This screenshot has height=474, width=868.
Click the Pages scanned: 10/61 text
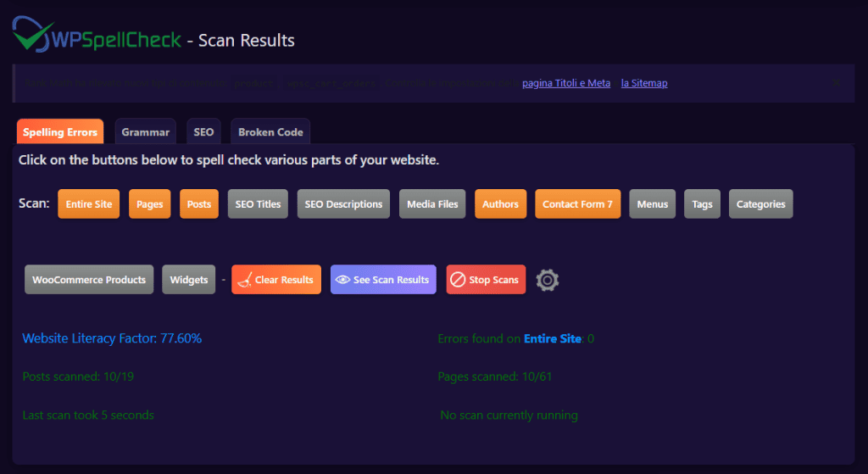495,376
